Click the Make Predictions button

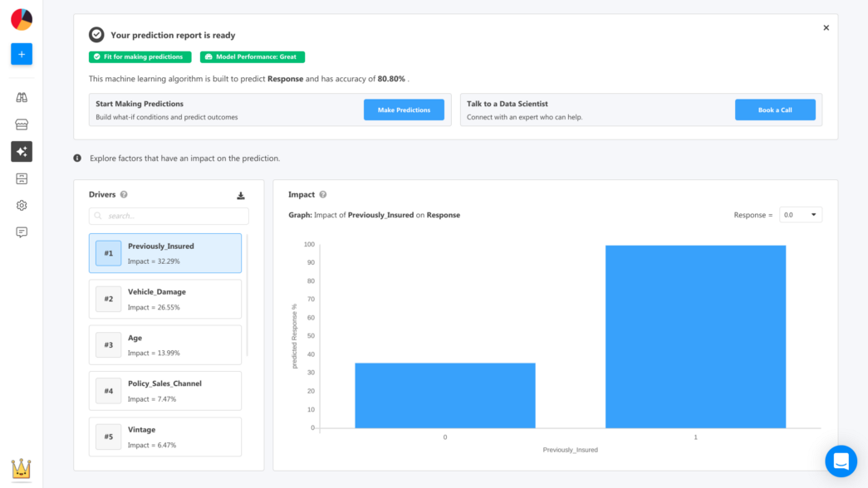(405, 110)
